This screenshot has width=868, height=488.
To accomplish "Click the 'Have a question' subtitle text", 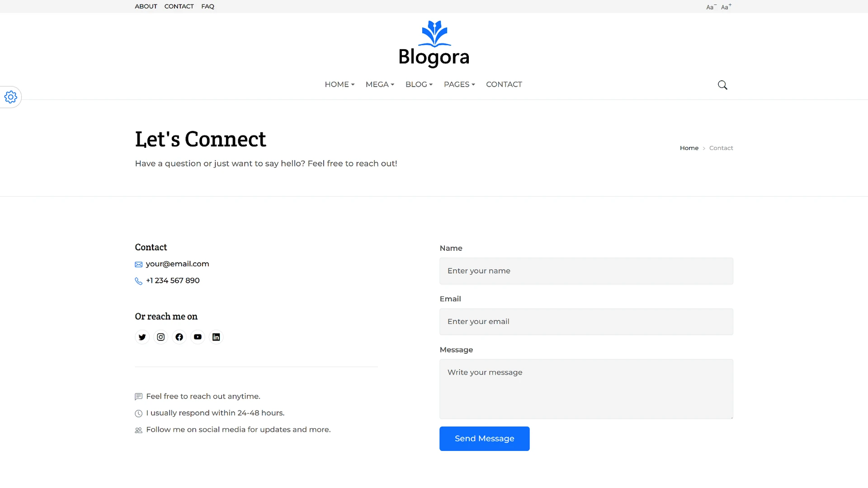I will click(x=266, y=164).
